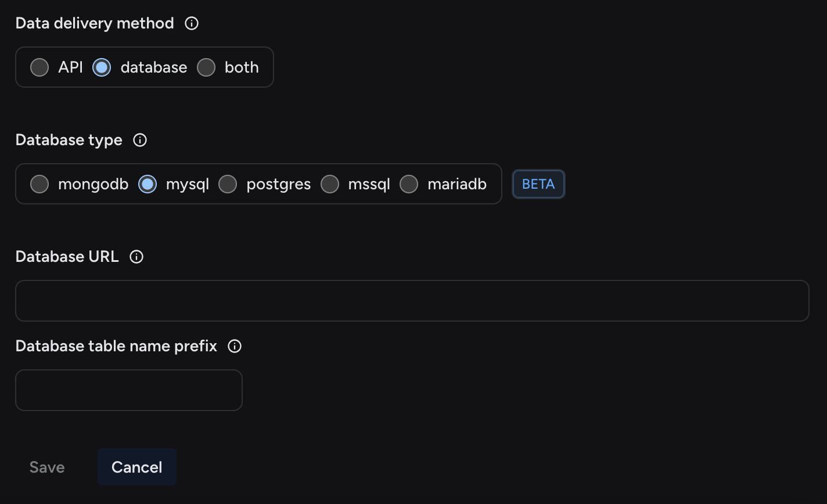Cancel the database settings form
The image size is (827, 504).
137,467
